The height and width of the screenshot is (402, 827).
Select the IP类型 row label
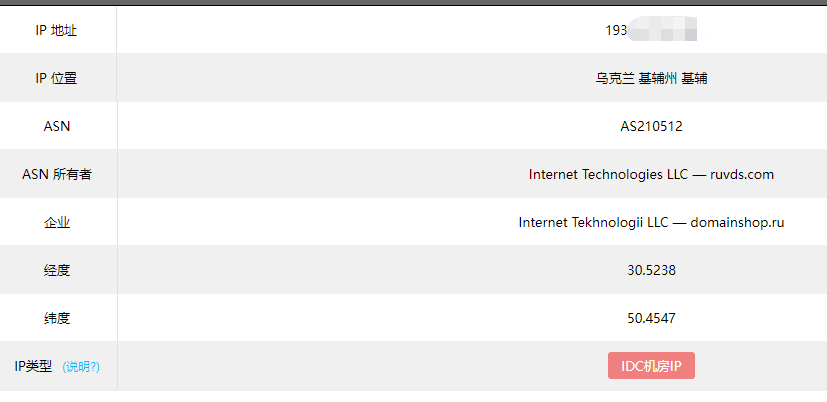34,367
